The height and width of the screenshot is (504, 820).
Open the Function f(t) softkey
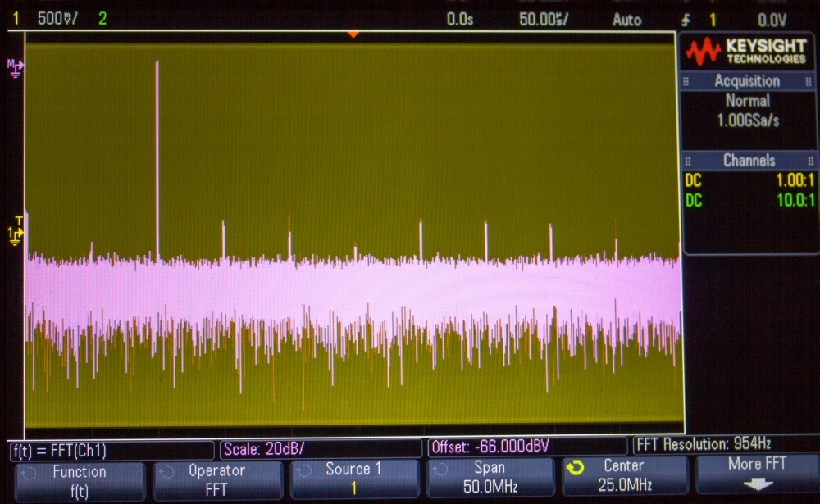point(80,481)
